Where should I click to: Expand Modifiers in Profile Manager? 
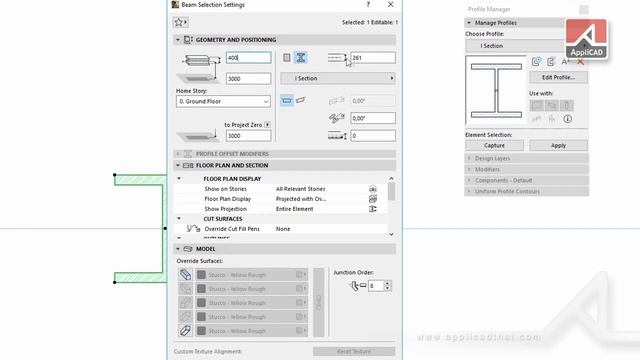pyautogui.click(x=469, y=169)
